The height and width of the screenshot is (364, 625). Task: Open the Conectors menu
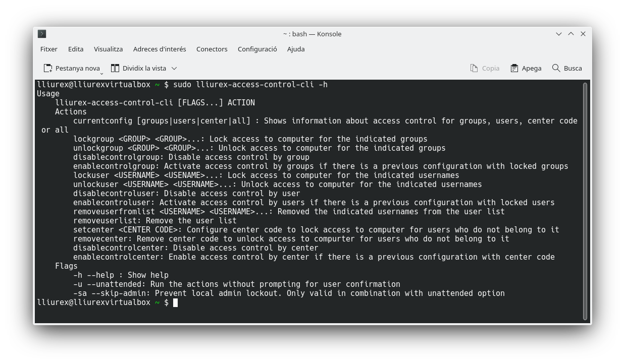pyautogui.click(x=212, y=49)
